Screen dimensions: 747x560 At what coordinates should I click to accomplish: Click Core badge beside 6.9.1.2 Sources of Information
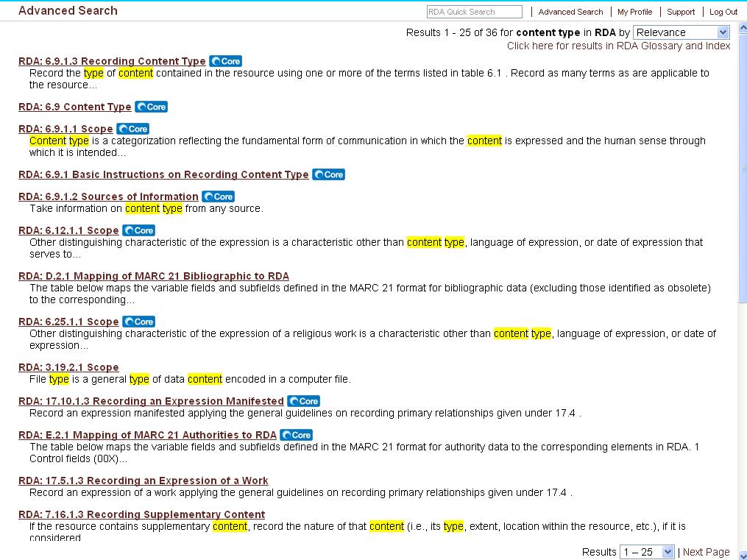click(x=218, y=196)
